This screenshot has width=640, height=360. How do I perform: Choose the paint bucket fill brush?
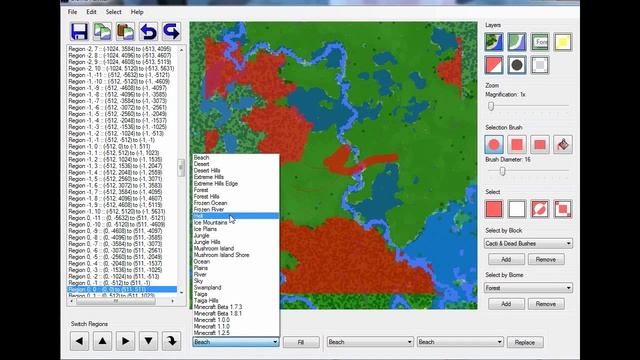click(563, 144)
